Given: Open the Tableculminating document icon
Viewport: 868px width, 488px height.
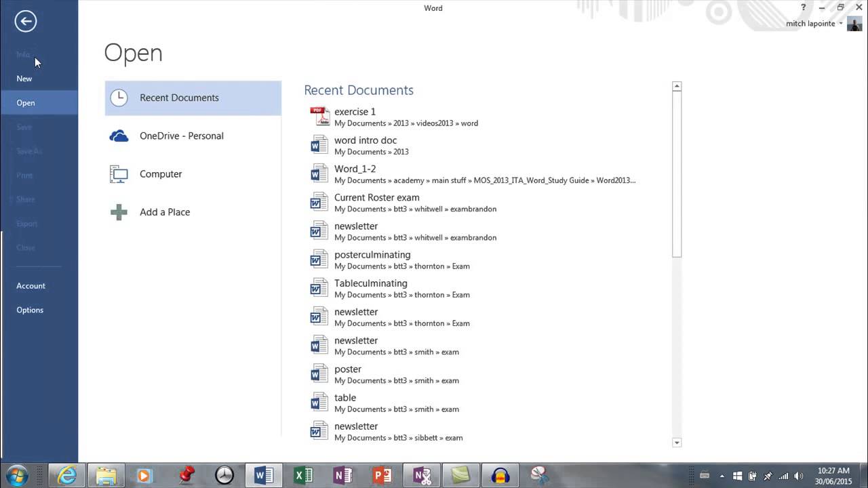Looking at the screenshot, I should click(319, 288).
